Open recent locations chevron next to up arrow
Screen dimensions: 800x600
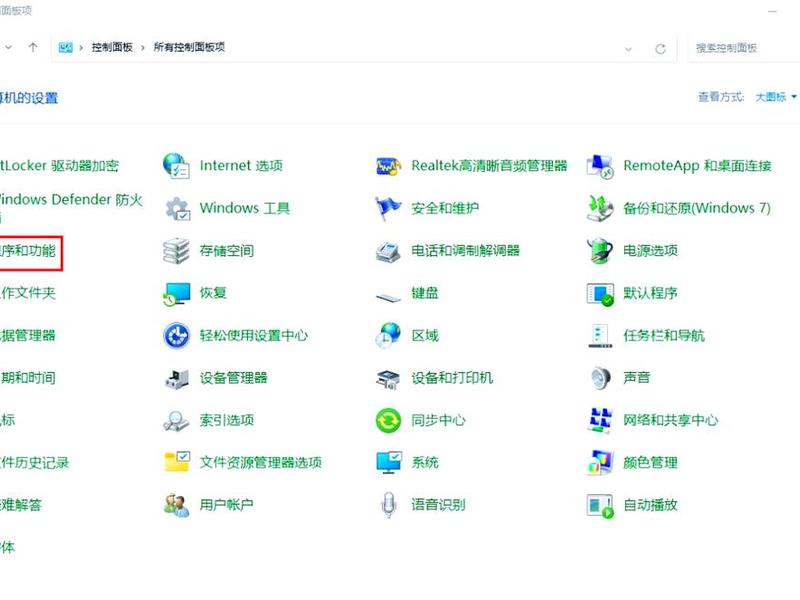(9, 47)
